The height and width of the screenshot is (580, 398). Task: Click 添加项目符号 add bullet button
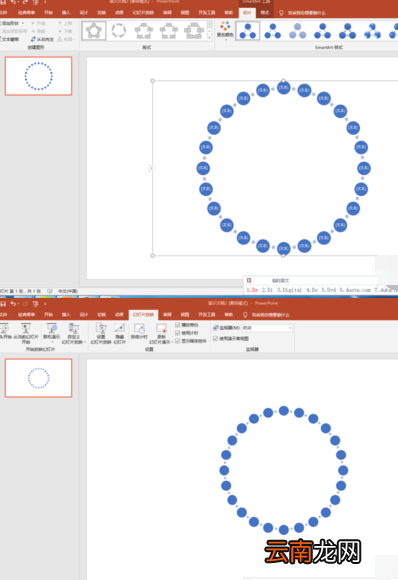point(13,31)
